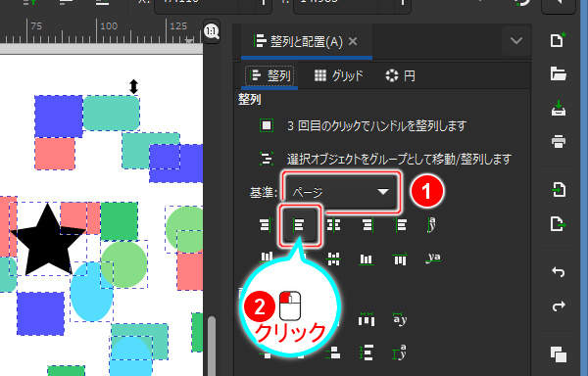Import a file into the document
Screen dimensions: 588x376
(x=558, y=190)
